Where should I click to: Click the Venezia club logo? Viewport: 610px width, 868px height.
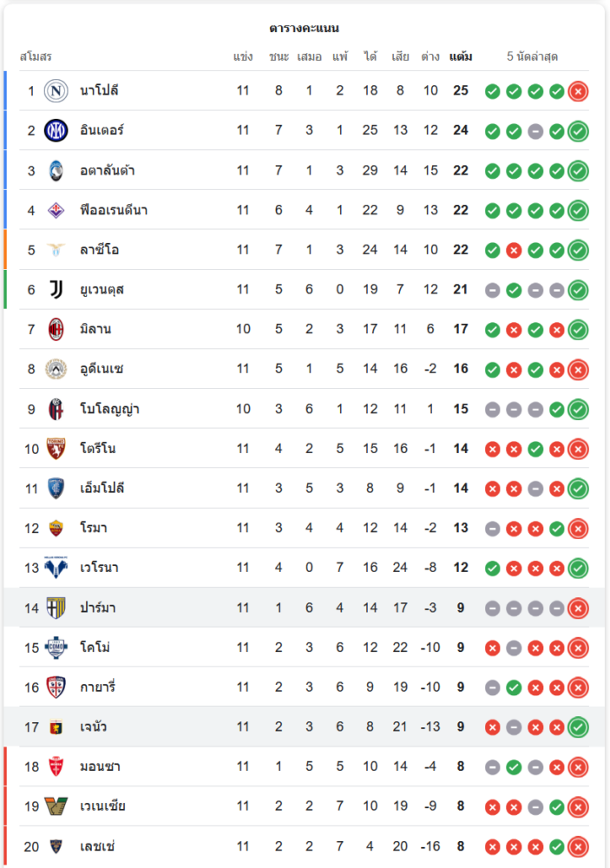[x=56, y=806]
